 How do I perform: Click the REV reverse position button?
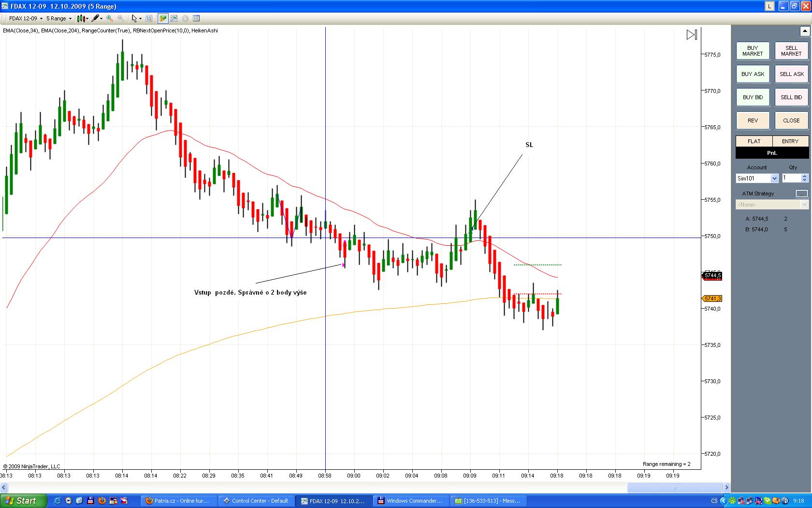point(753,120)
